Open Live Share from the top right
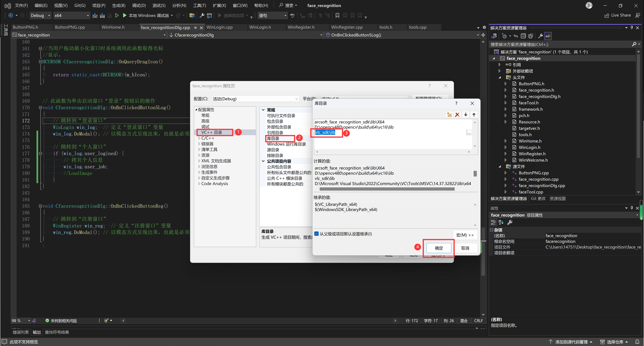 tap(618, 15)
